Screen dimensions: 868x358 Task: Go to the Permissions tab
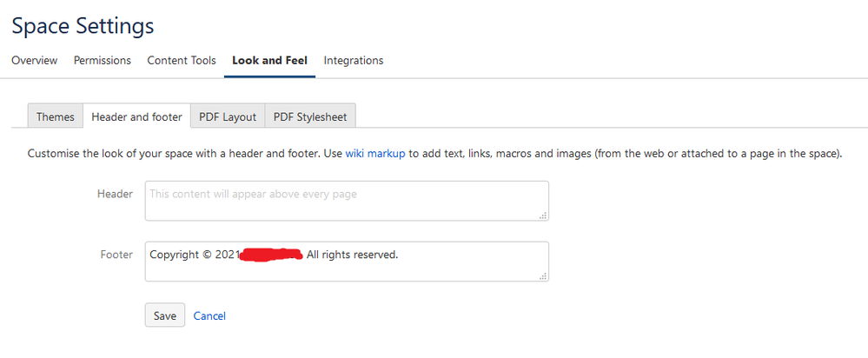point(102,61)
